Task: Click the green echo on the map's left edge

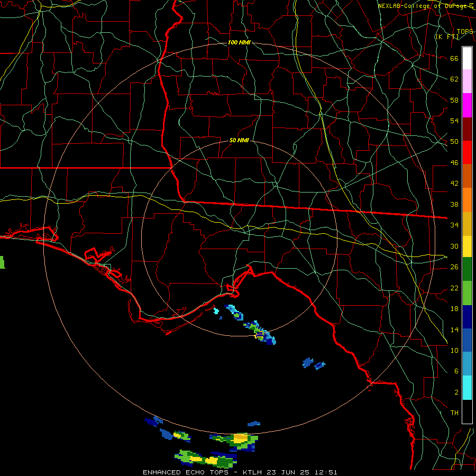Action: 2,262
